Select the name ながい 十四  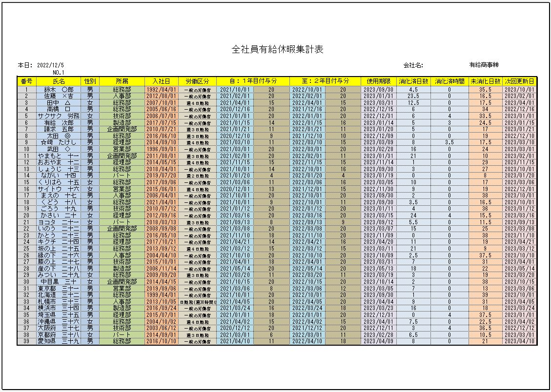[59, 175]
